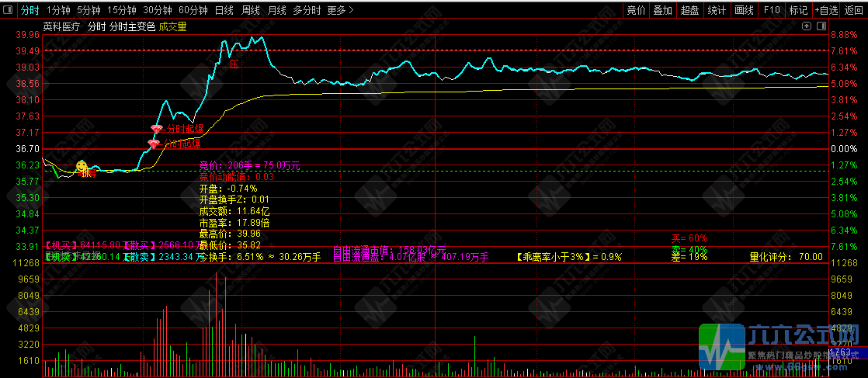The height and width of the screenshot is (378, 868).
Task: Expand the 更多 periods menu
Action: 340,10
